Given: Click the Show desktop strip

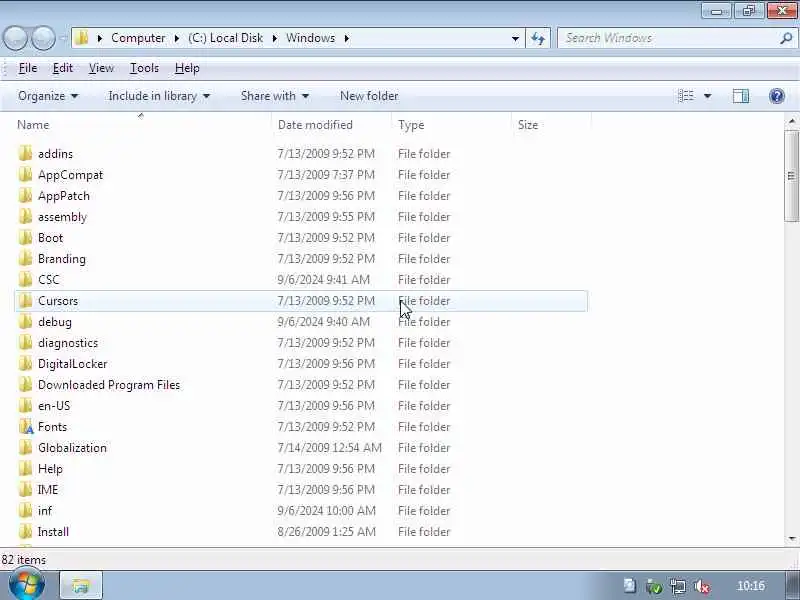Looking at the screenshot, I should point(791,586).
